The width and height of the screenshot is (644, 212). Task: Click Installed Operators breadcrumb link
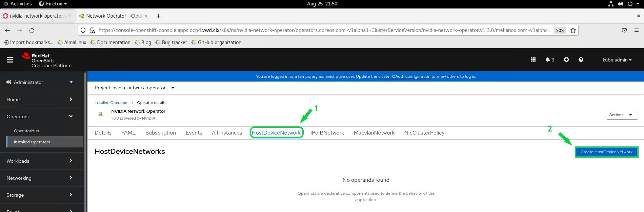(x=111, y=103)
